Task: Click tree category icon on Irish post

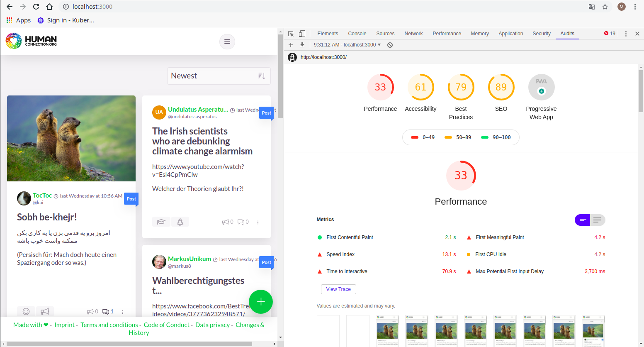Action: click(180, 222)
